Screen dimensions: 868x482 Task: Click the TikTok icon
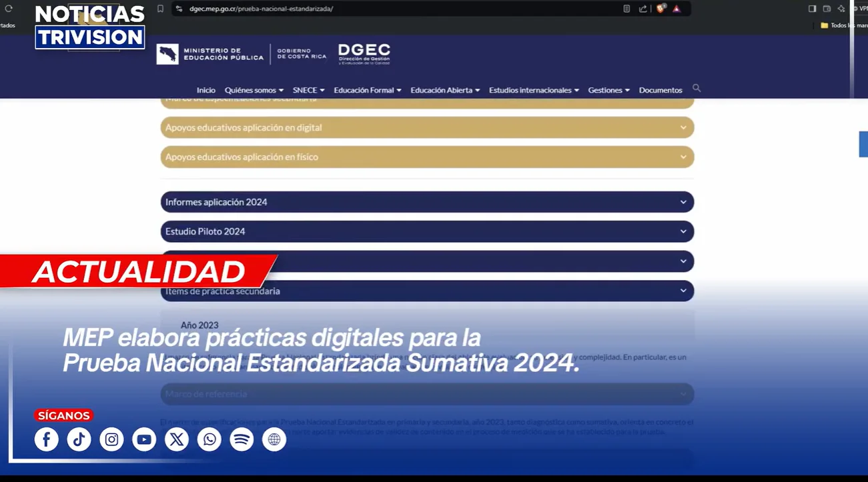pos(79,439)
